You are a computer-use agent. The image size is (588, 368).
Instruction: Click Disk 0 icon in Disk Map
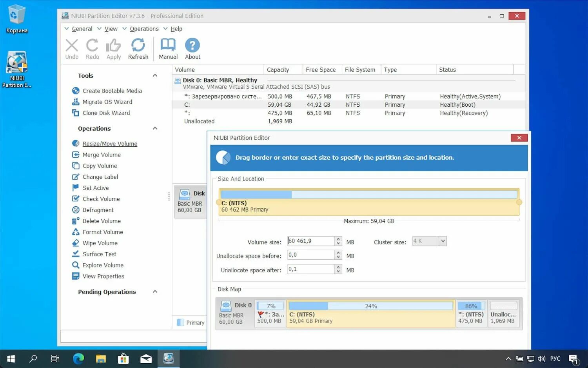(226, 306)
